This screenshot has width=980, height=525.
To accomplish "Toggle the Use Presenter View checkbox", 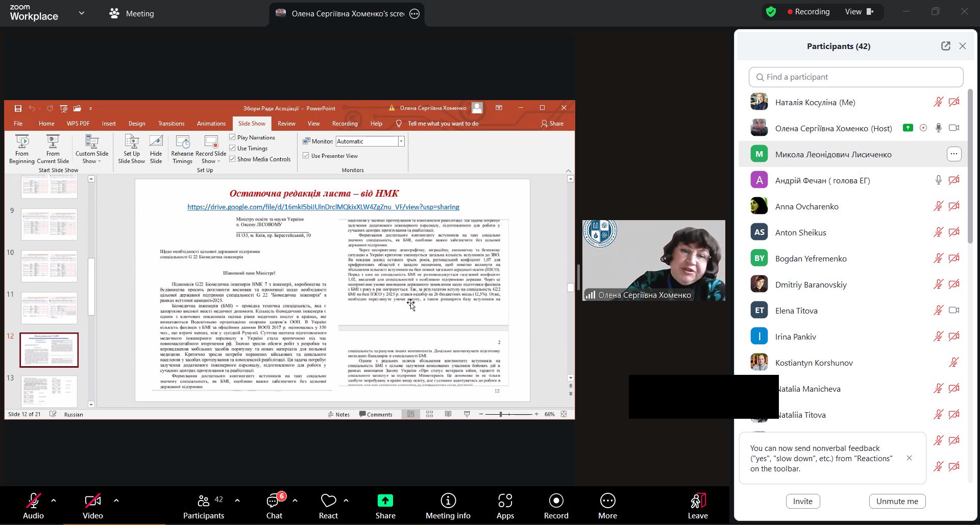I will pyautogui.click(x=306, y=156).
